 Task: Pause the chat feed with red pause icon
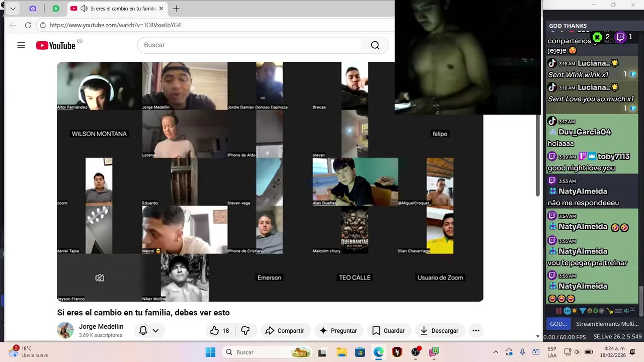click(559, 311)
